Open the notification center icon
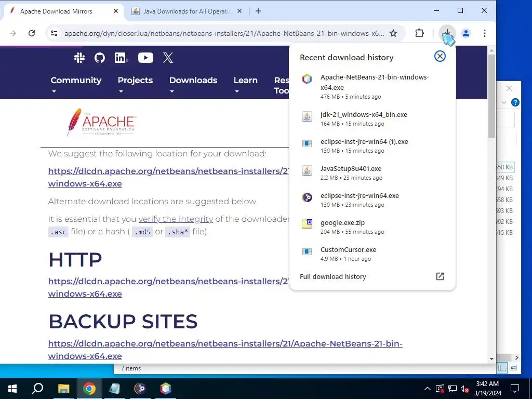The image size is (532, 399). point(515,389)
